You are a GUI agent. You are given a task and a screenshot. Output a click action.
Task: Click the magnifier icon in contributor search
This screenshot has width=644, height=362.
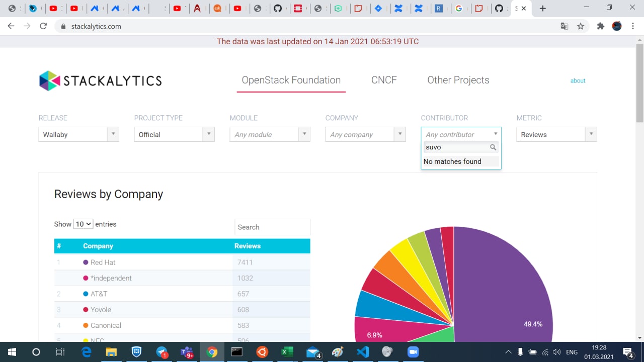click(493, 147)
